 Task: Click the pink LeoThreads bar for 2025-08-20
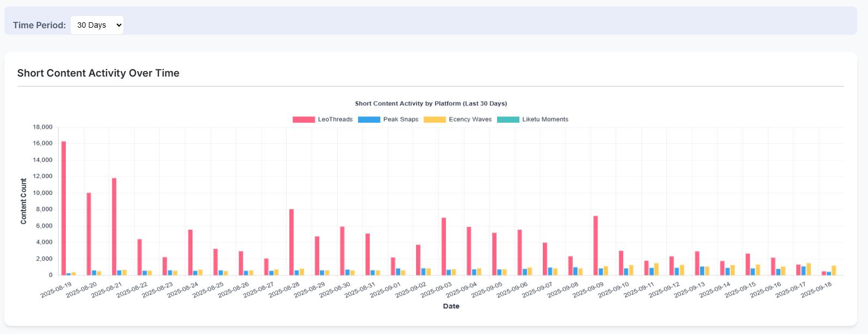pyautogui.click(x=89, y=234)
